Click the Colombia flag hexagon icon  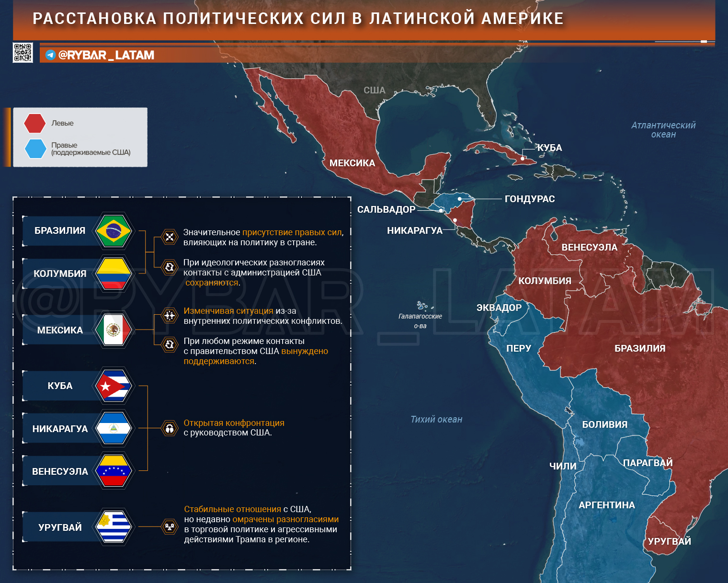point(114,274)
